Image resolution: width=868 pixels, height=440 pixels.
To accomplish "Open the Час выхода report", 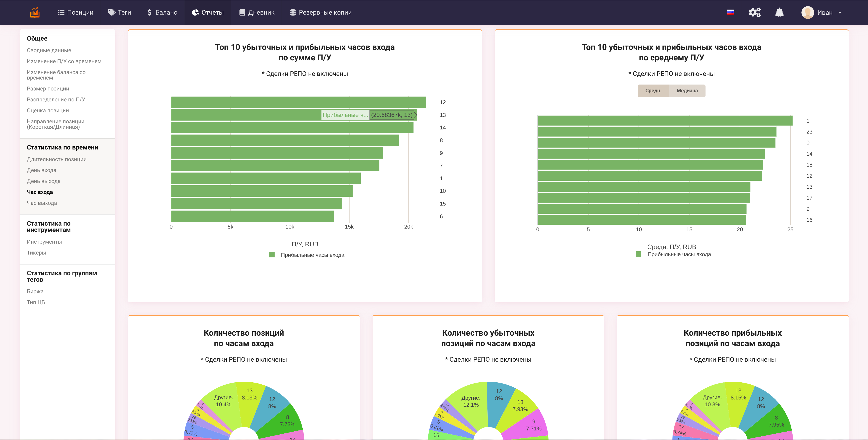I will (x=42, y=203).
